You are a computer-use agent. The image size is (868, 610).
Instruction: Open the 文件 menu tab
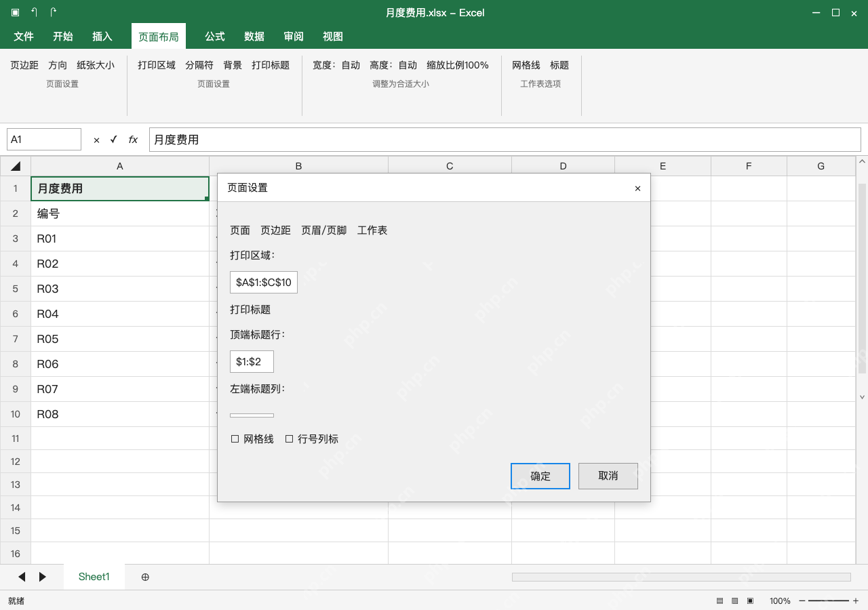pyautogui.click(x=24, y=37)
